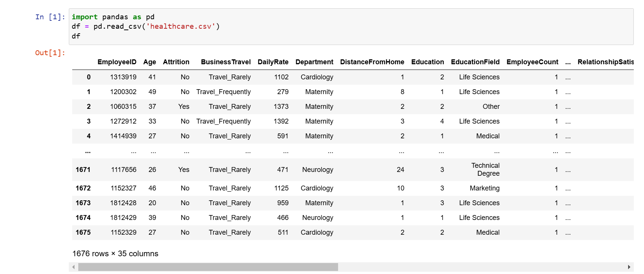Select the 'Technical Degree' cell
The width and height of the screenshot is (644, 274).
485,170
